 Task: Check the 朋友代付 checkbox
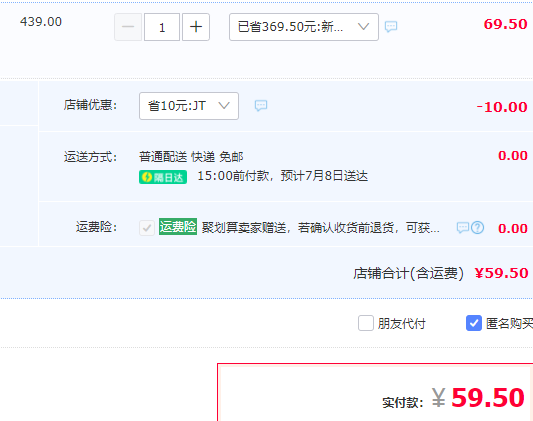366,323
